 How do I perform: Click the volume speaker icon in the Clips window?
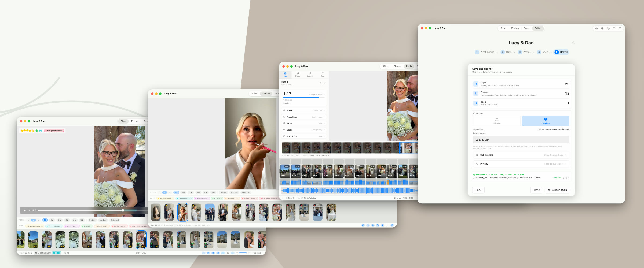237,253
